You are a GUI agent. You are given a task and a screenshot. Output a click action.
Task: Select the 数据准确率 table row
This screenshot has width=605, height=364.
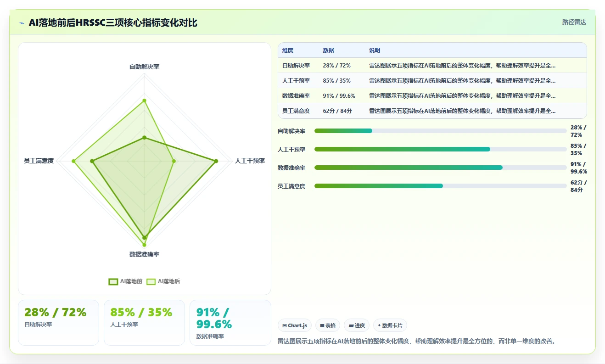(x=432, y=95)
